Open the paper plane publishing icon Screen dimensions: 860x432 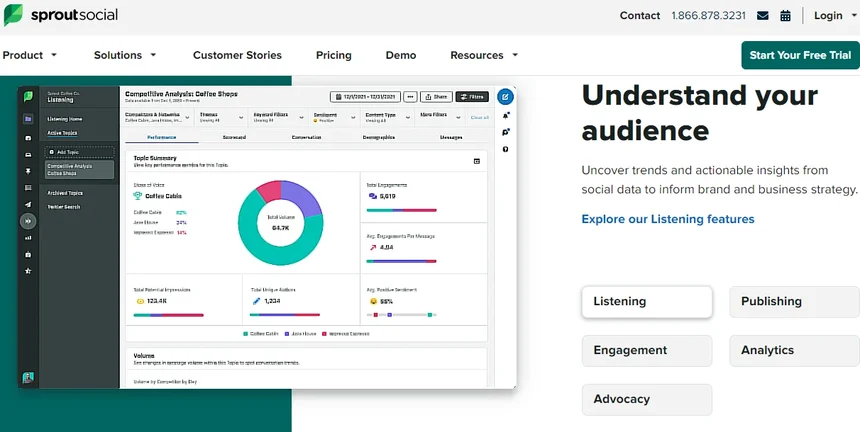(x=28, y=204)
